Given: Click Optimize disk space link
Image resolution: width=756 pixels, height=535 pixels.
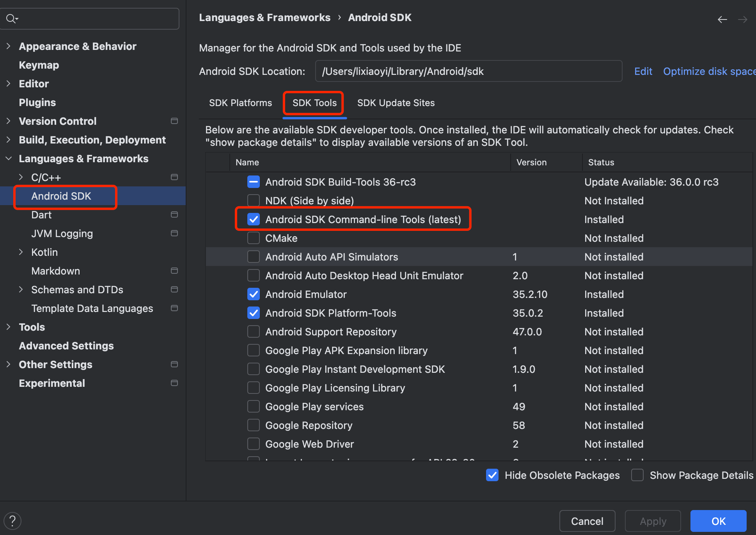Looking at the screenshot, I should tap(709, 71).
